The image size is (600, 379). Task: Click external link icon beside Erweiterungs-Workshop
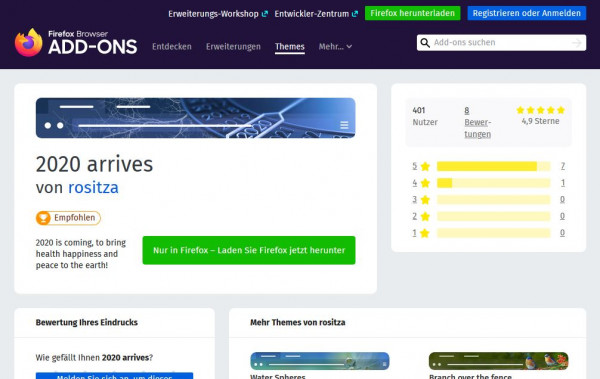pyautogui.click(x=265, y=14)
